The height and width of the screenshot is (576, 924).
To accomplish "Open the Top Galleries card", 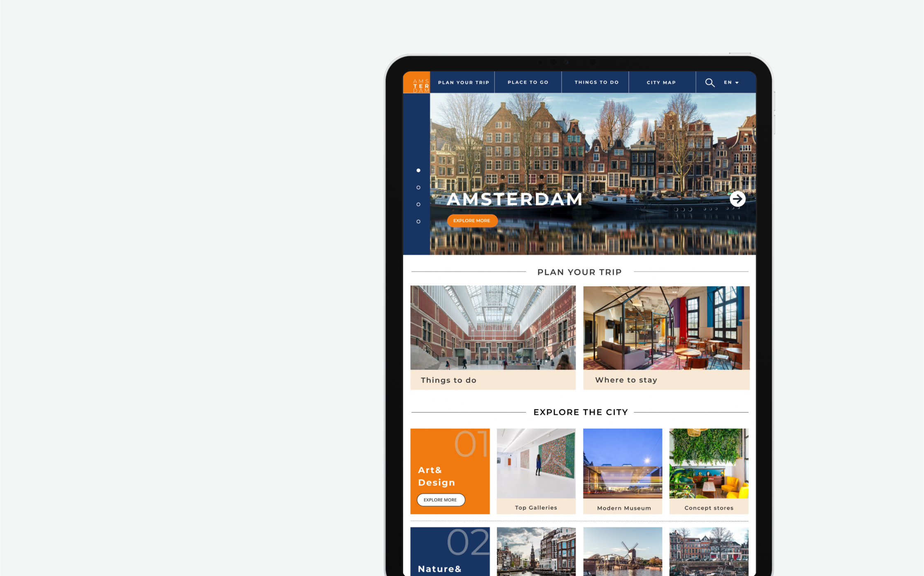I will pos(536,471).
